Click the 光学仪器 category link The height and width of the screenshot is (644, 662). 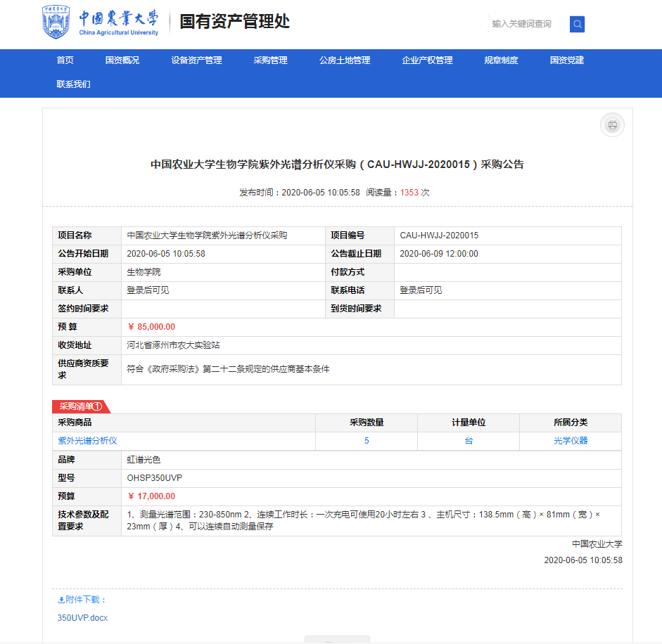570,441
